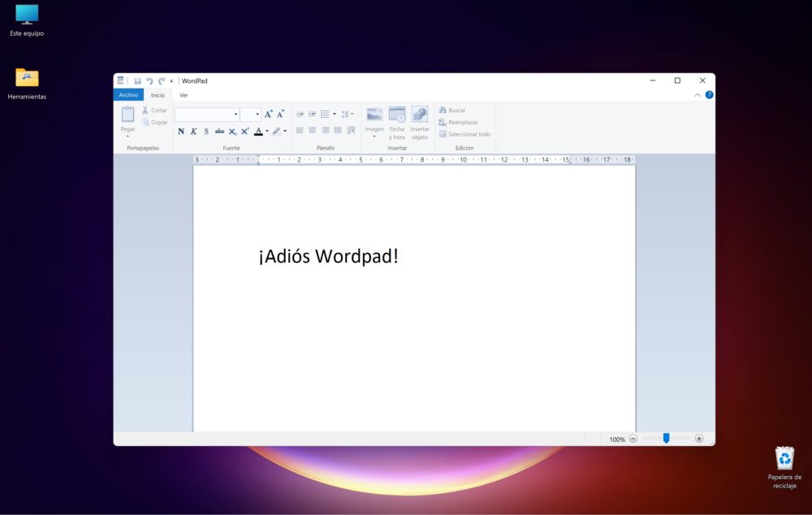Expand the highlight color dropdown arrow

(x=285, y=131)
